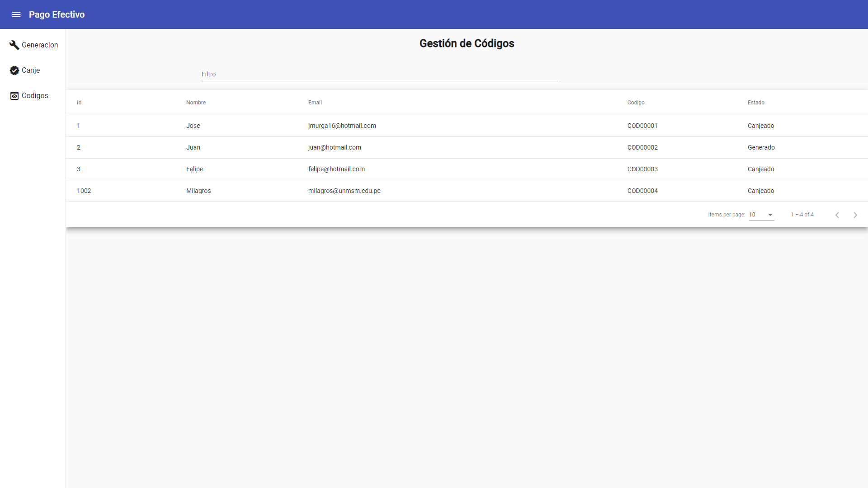Select Codigos in the sidebar

click(35, 95)
